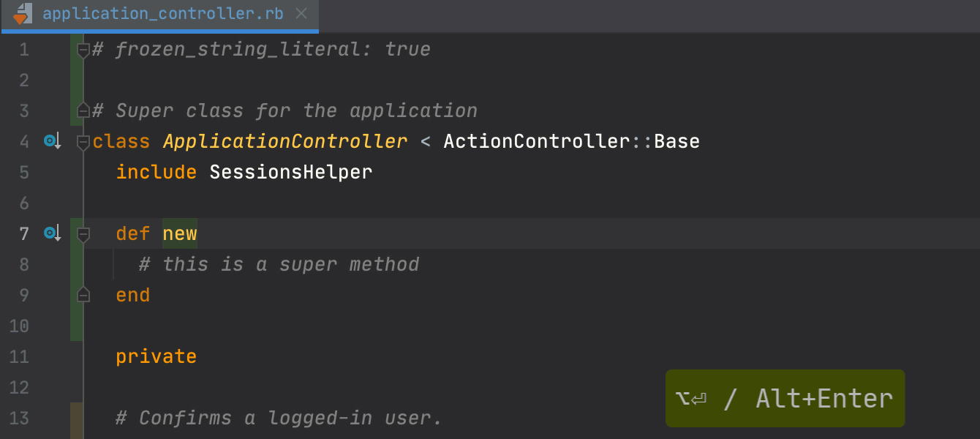Click the 'private' keyword
Screen dimensions: 980x439
(x=156, y=356)
